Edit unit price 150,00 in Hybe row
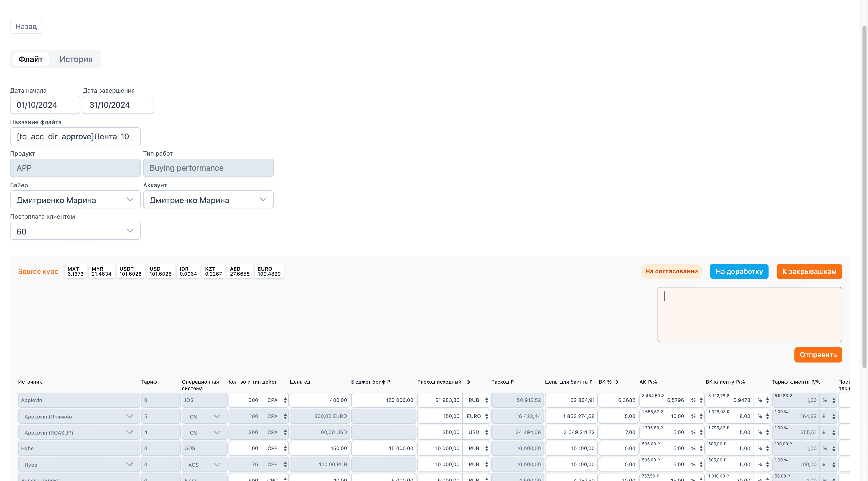Screen dimensions: 868x481 pos(320,448)
